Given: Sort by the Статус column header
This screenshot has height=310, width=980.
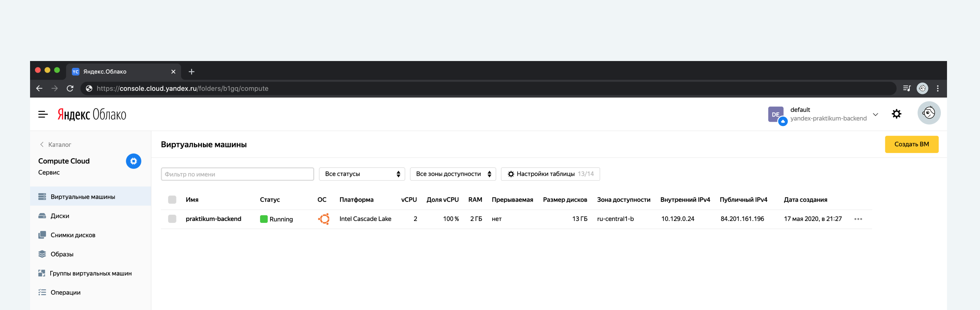Looking at the screenshot, I should point(270,200).
